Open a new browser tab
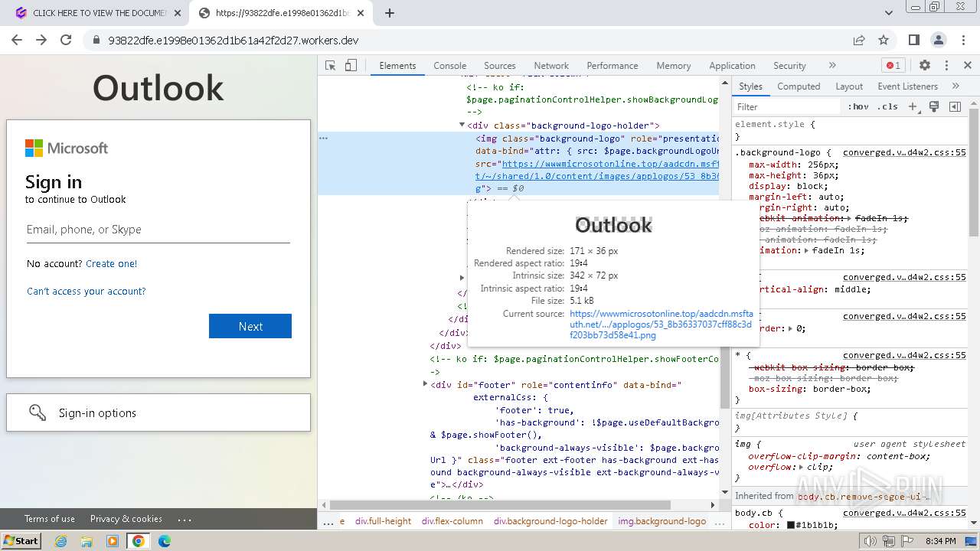The image size is (980, 551). click(390, 13)
